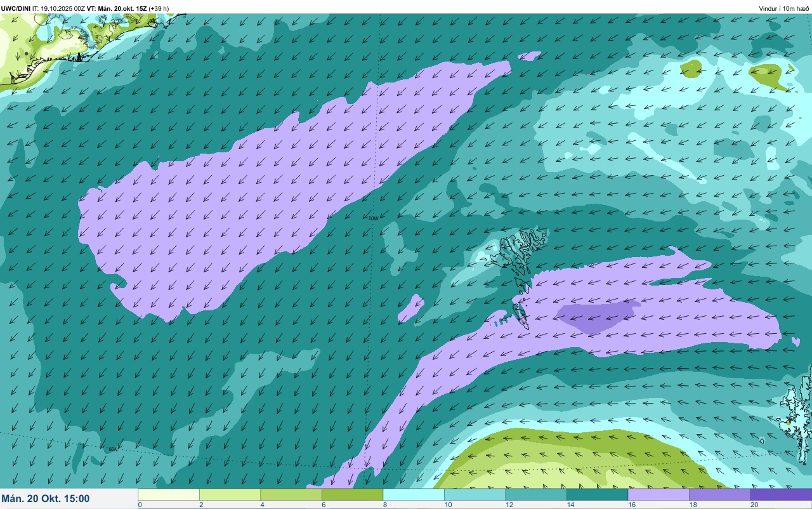This screenshot has width=812, height=509.
Task: Choose the 16–18 lilac legend swatch
Action: pyautogui.click(x=658, y=494)
